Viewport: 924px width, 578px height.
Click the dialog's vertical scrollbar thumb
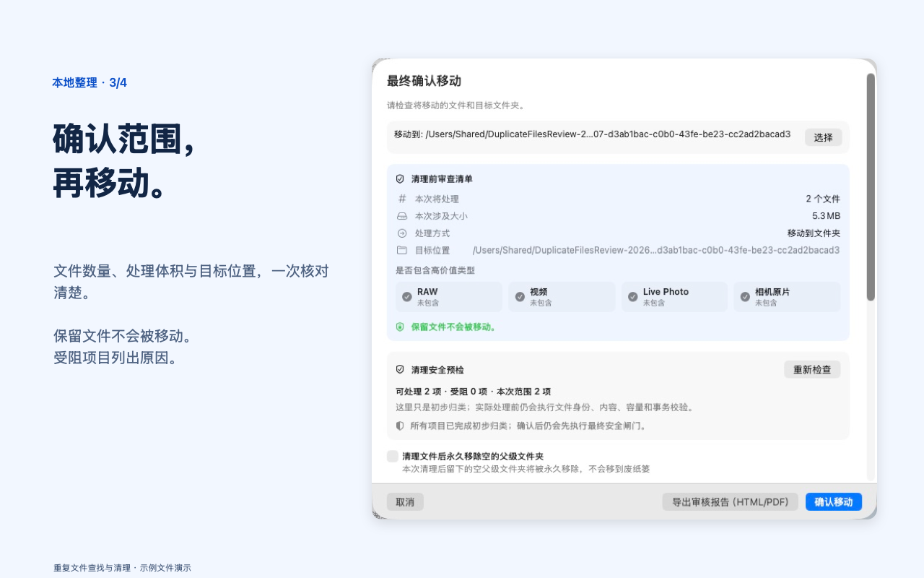(871, 187)
